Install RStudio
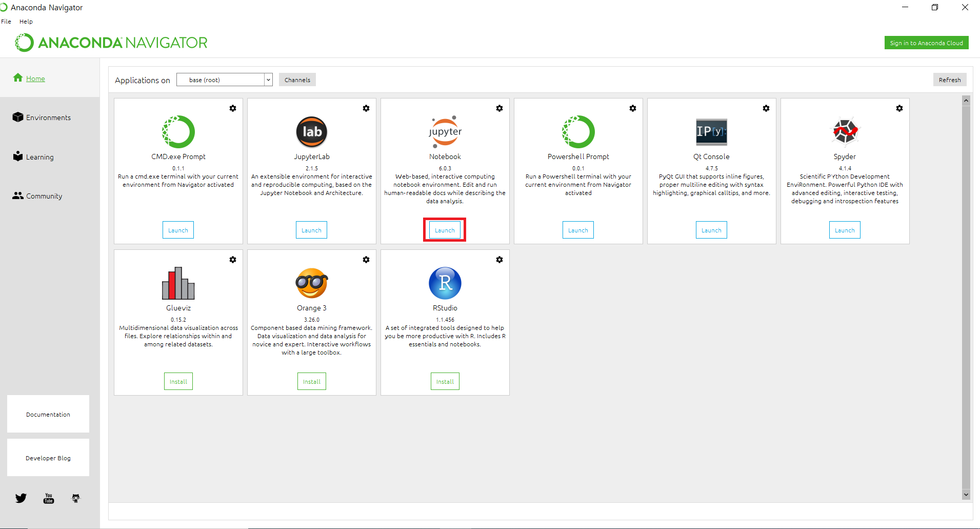The width and height of the screenshot is (980, 529). [445, 381]
